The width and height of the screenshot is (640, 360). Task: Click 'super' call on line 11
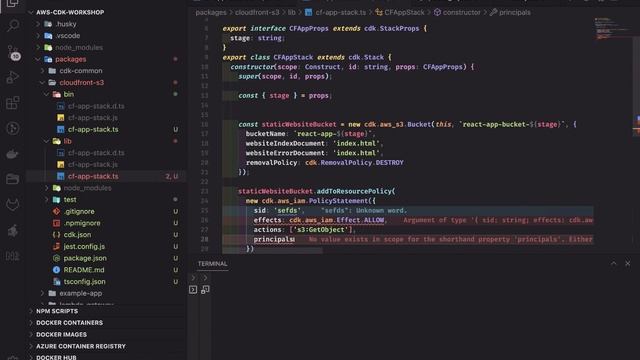pos(248,76)
